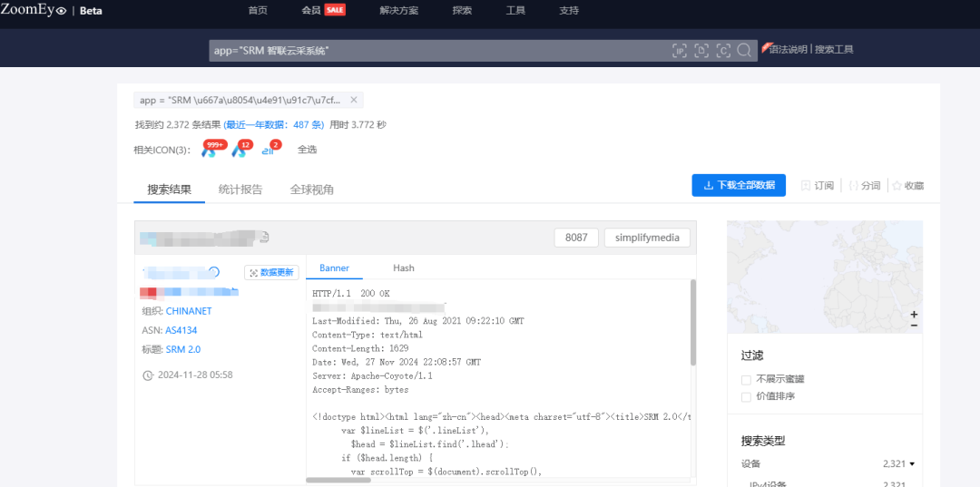Click the 'HTTP/1.1 200 OK' line

(x=350, y=294)
